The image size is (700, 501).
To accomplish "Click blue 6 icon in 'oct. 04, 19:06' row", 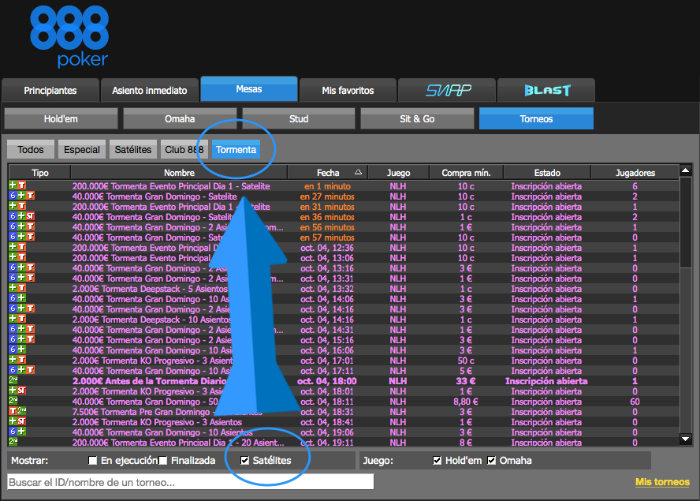I will [x=13, y=432].
